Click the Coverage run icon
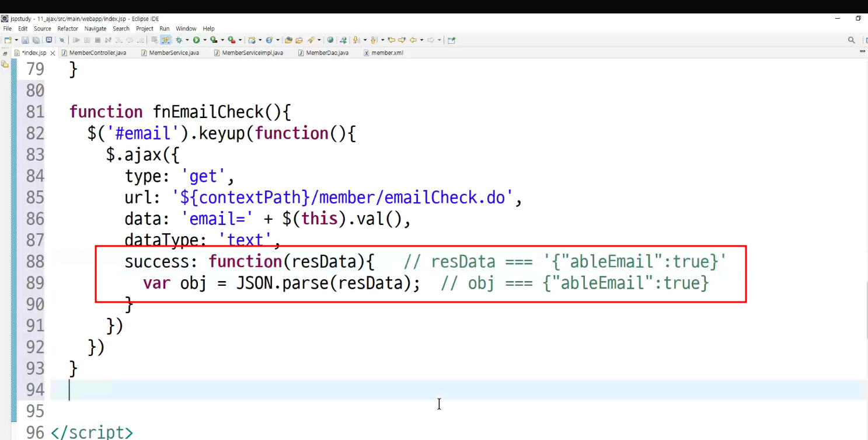The width and height of the screenshot is (868, 440). point(214,40)
